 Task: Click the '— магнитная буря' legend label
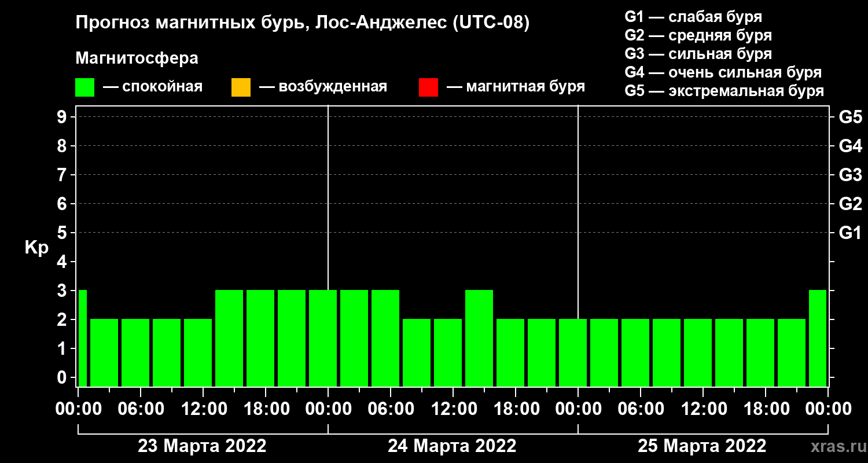(516, 87)
